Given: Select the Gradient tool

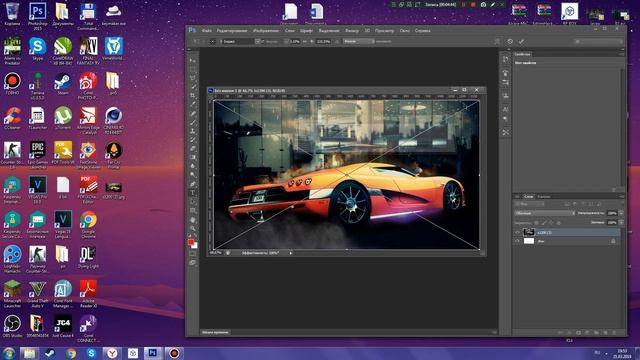Looking at the screenshot, I should pyautogui.click(x=193, y=157).
